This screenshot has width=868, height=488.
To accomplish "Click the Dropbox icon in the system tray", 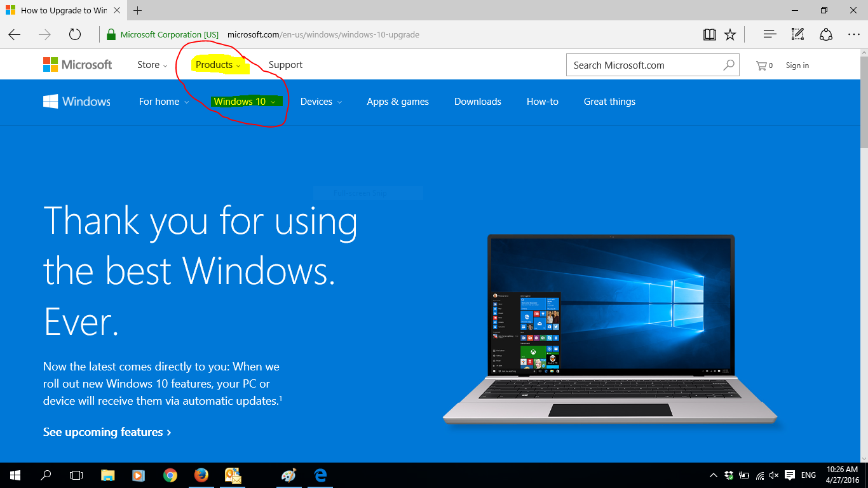I will (729, 475).
